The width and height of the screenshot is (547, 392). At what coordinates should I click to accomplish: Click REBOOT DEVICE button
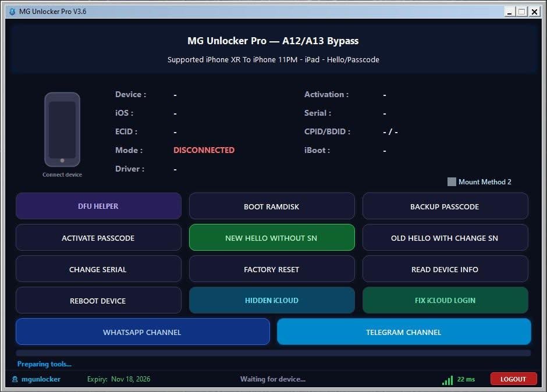[98, 300]
